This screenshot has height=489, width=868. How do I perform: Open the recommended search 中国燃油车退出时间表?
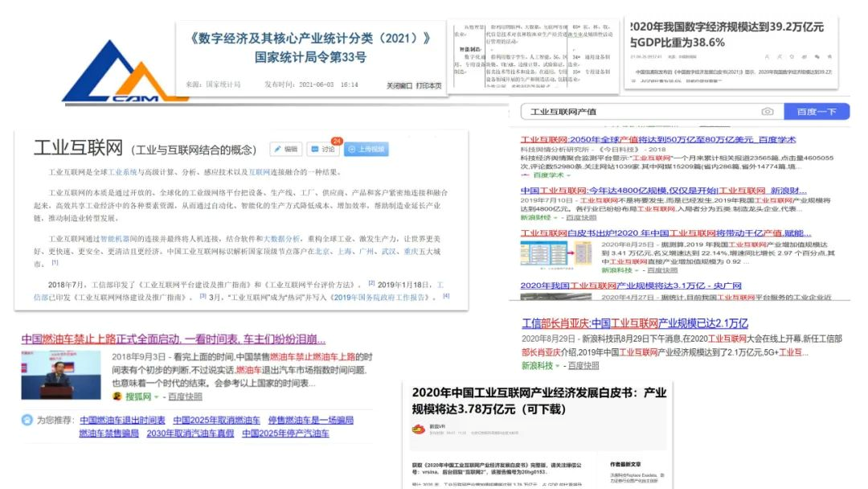(x=122, y=421)
